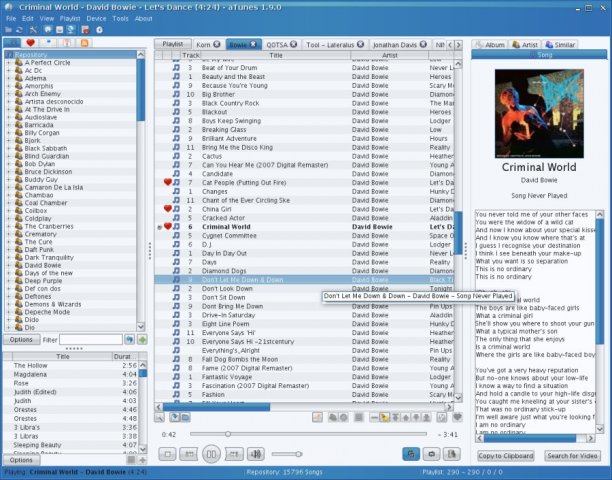The image size is (612, 480).
Task: Click the Filter text input field
Action: (x=91, y=340)
